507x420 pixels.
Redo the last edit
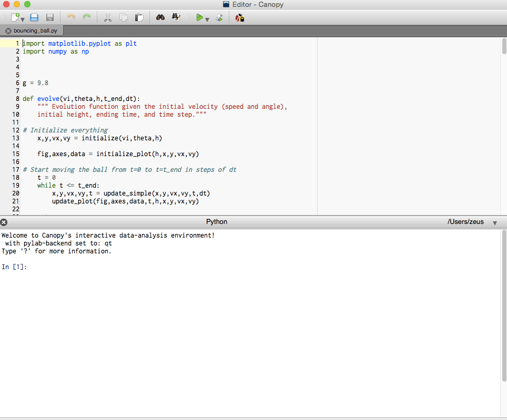point(87,17)
